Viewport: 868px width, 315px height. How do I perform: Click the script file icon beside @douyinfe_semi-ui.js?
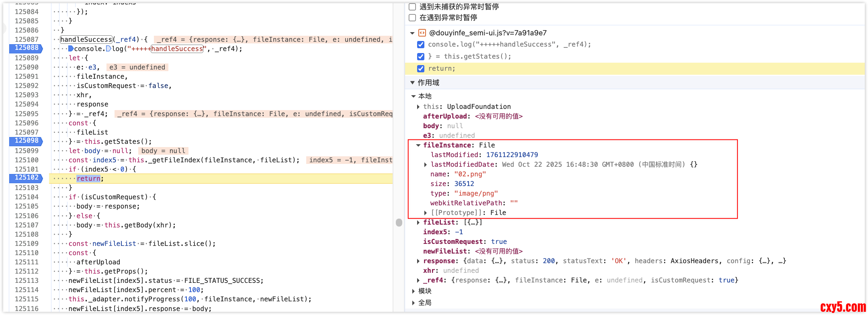[422, 33]
